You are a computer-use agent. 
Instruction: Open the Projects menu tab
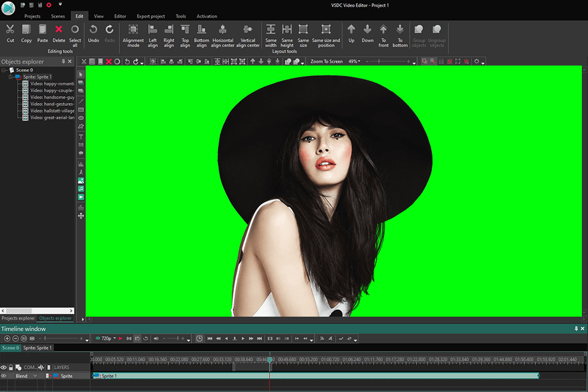(x=32, y=16)
